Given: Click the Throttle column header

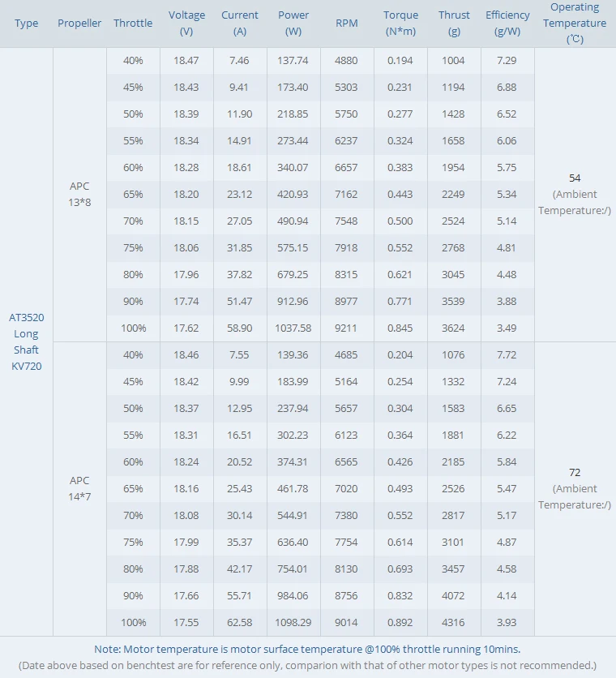Looking at the screenshot, I should [x=133, y=24].
